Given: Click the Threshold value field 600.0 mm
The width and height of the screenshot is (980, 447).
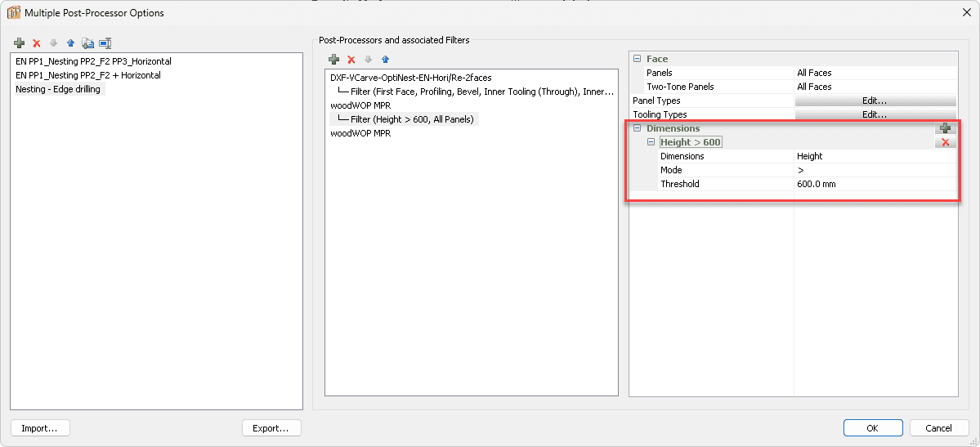Looking at the screenshot, I should (x=875, y=184).
